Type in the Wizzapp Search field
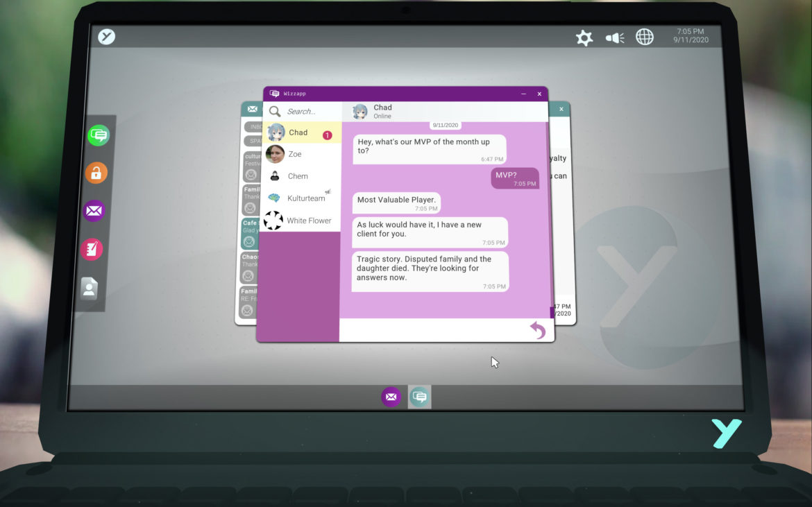The image size is (812, 507). coord(309,112)
